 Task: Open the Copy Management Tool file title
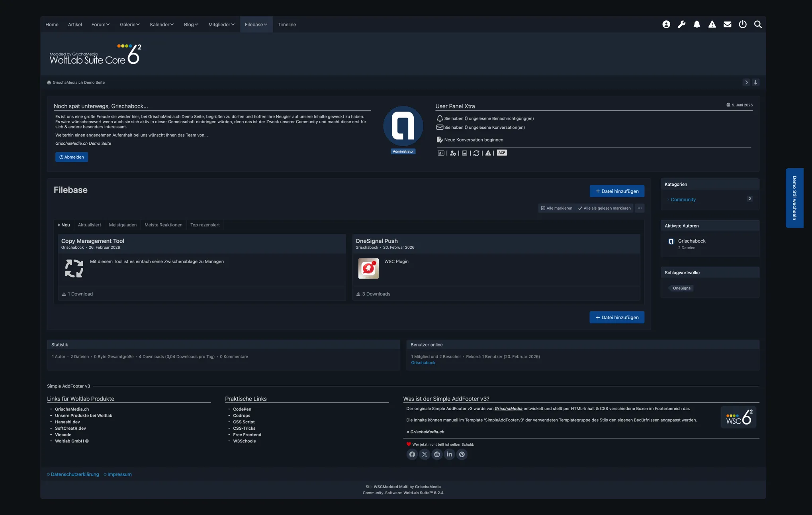(x=93, y=241)
